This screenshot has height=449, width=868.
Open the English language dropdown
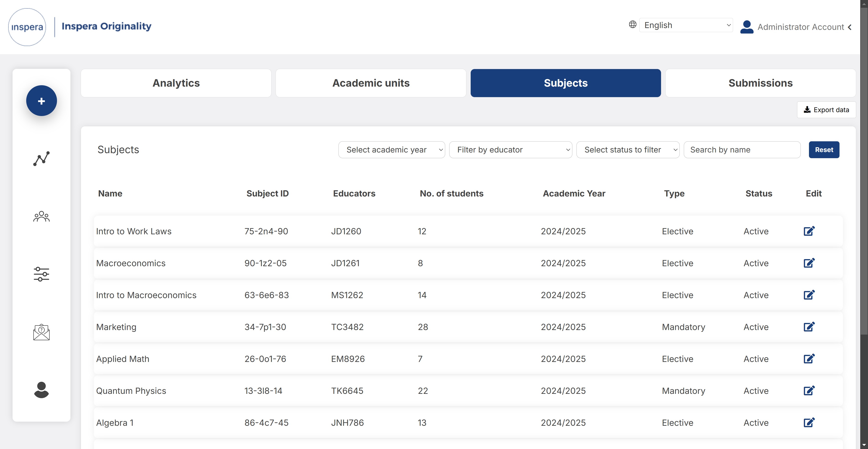pos(686,25)
